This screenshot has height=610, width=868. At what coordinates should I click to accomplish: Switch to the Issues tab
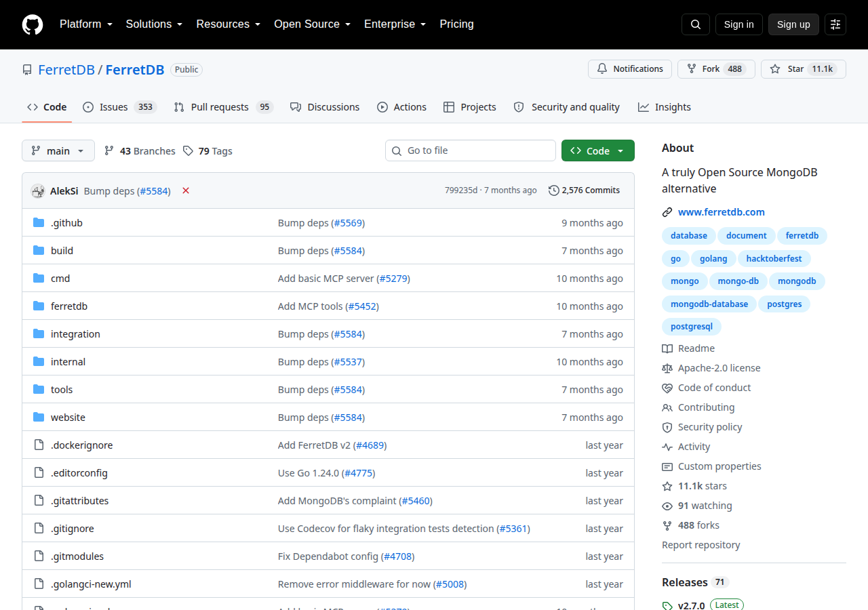(x=119, y=107)
